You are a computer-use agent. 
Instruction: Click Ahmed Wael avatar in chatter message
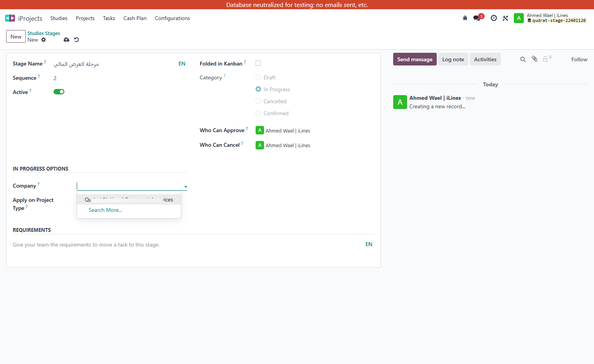(400, 102)
